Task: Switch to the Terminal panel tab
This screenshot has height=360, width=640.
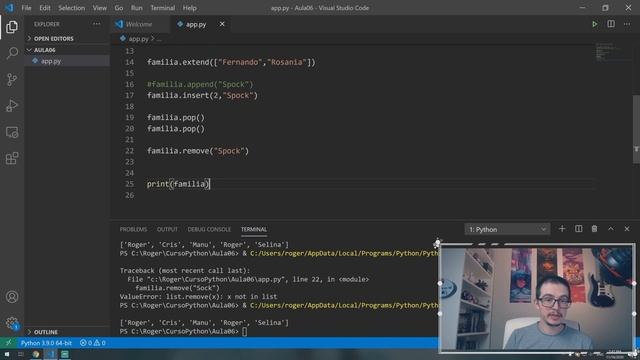Action: 254,229
